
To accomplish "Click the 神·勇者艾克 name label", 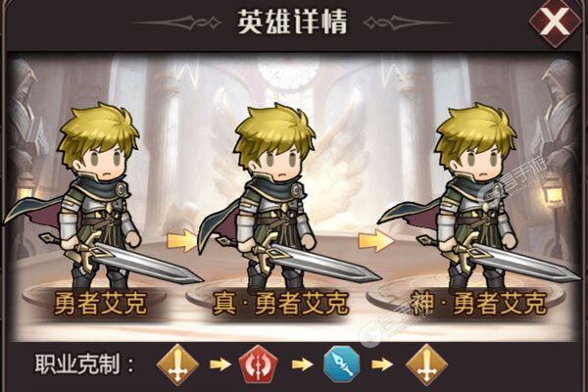I will tap(477, 303).
